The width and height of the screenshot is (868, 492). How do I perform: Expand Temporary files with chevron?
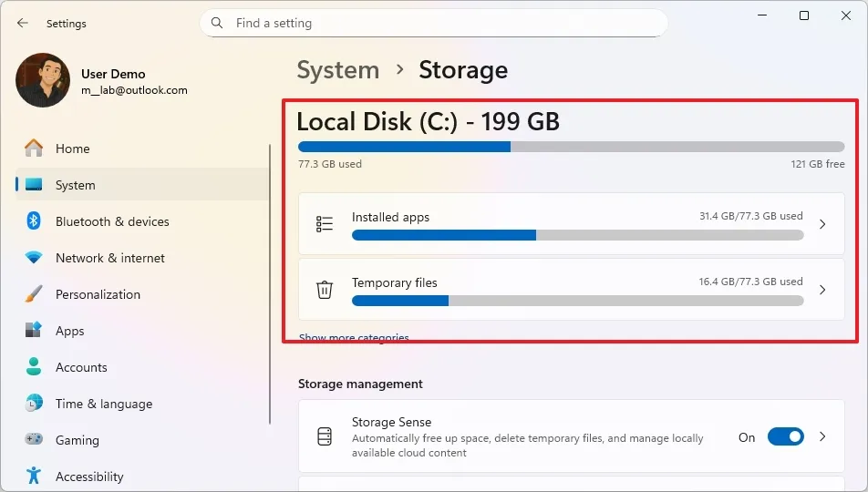point(822,290)
